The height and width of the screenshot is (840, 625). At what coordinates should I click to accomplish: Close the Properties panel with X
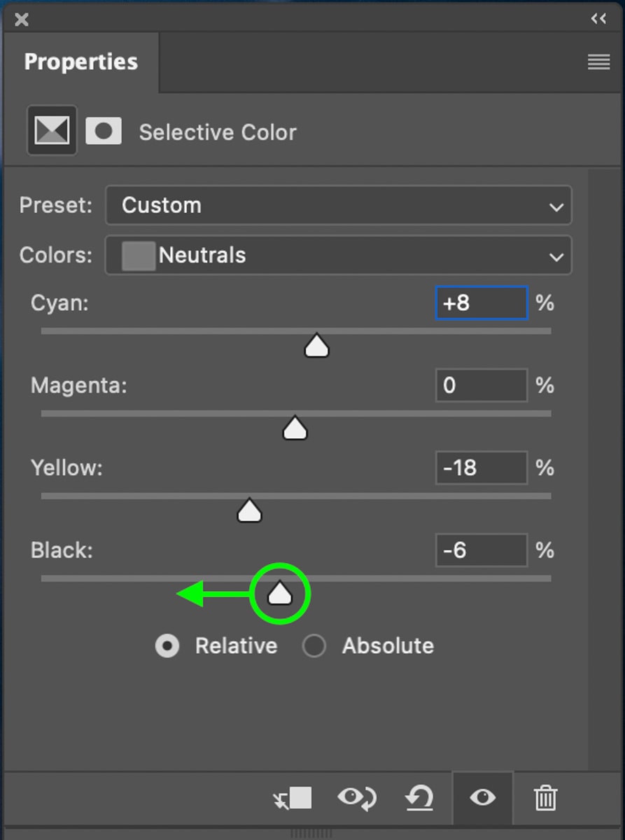tap(21, 20)
